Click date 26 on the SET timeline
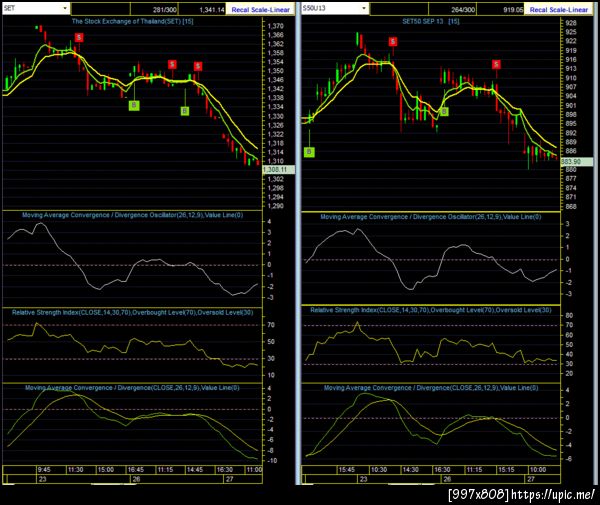 coord(136,479)
